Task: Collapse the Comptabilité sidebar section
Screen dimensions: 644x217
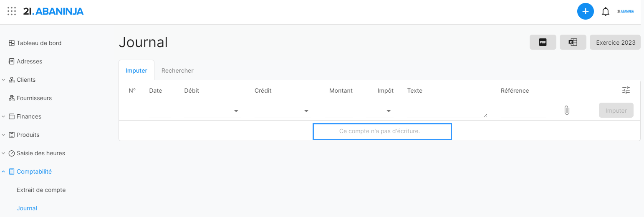Action: (x=3, y=172)
